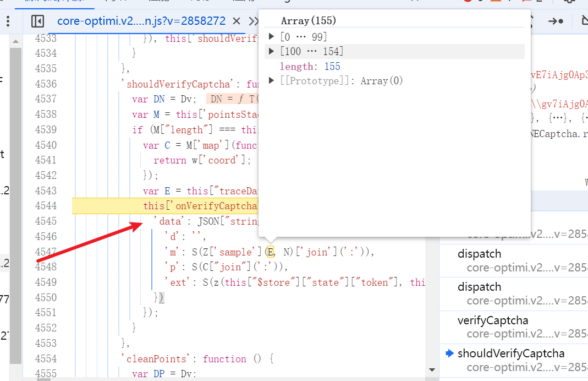The image size is (588, 381).
Task: Click the blue current-frame arrow icon
Action: tap(449, 353)
